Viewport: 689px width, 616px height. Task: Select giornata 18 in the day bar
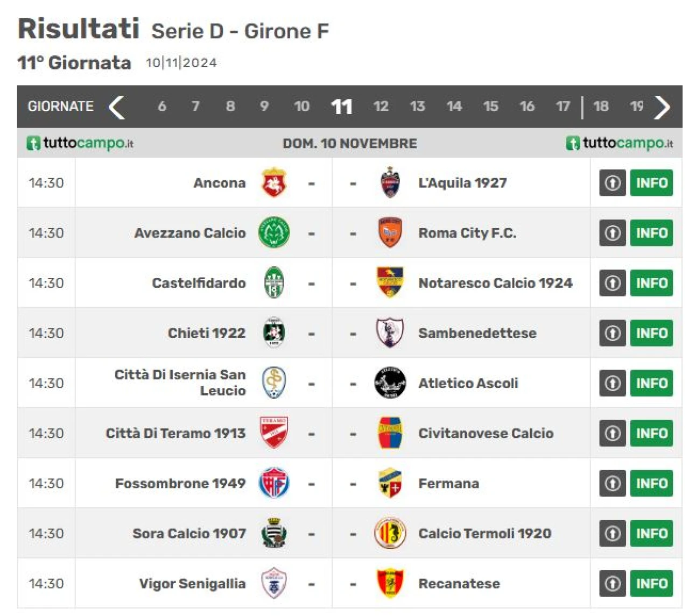601,107
